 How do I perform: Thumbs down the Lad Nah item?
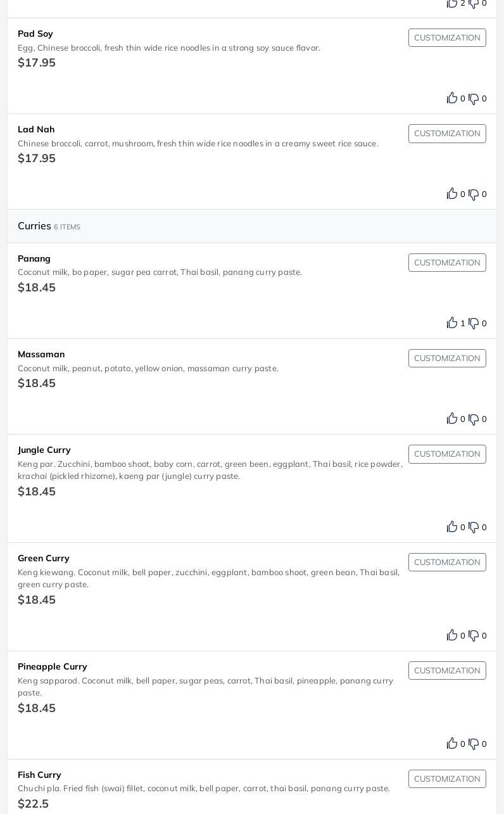474,194
